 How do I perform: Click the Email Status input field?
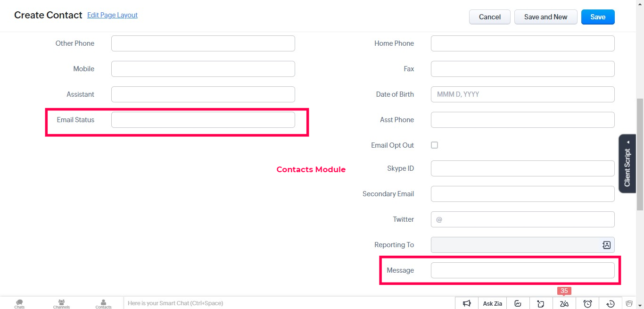[203, 120]
